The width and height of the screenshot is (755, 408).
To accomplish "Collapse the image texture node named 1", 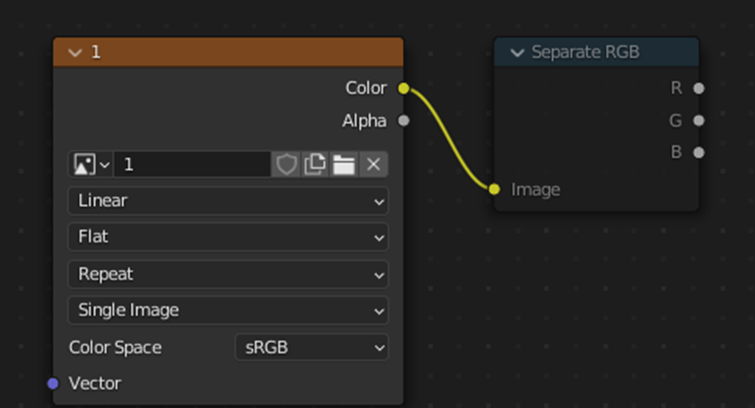I will (x=75, y=52).
